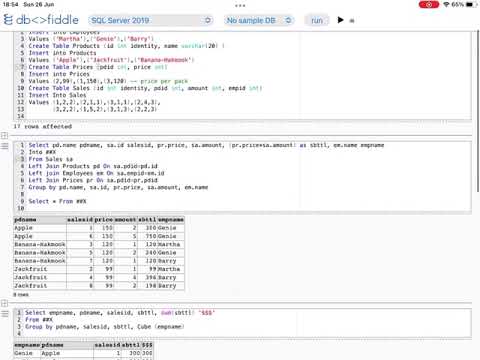Screen dimensions: 480x360
Task: Click the black play triangle icon
Action: pyautogui.click(x=340, y=20)
